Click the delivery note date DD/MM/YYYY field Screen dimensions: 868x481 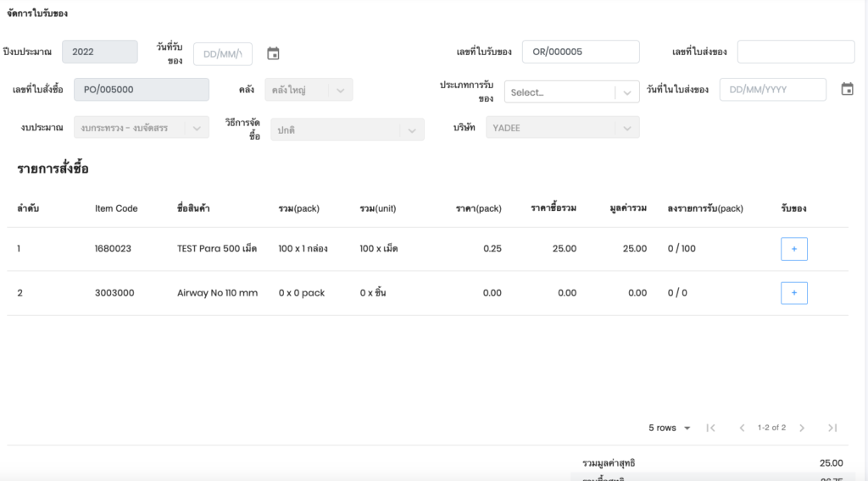point(772,89)
